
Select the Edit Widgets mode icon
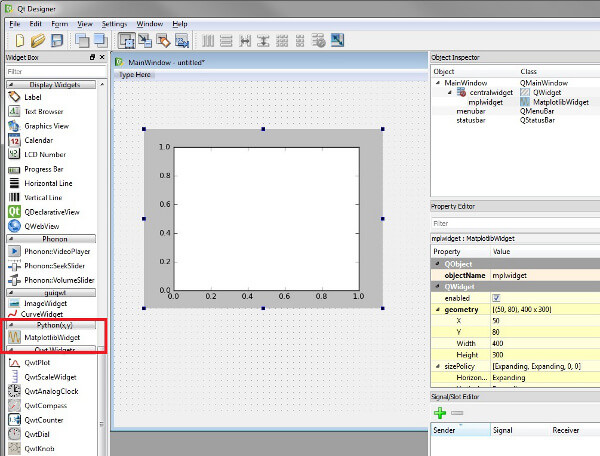128,41
